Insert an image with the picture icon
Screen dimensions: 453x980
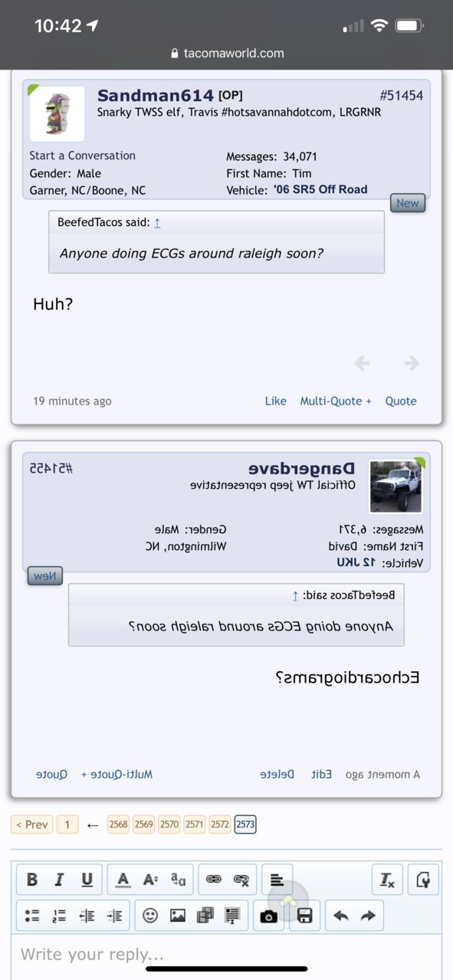coord(178,916)
